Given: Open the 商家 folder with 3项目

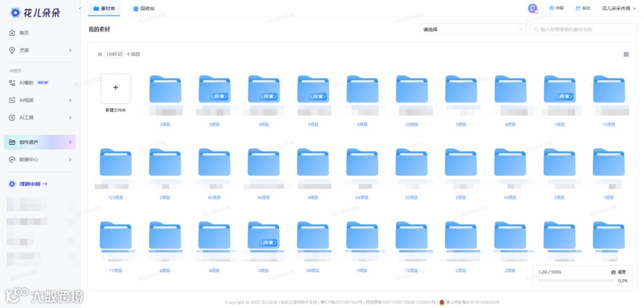Looking at the screenshot, I should point(314,89).
